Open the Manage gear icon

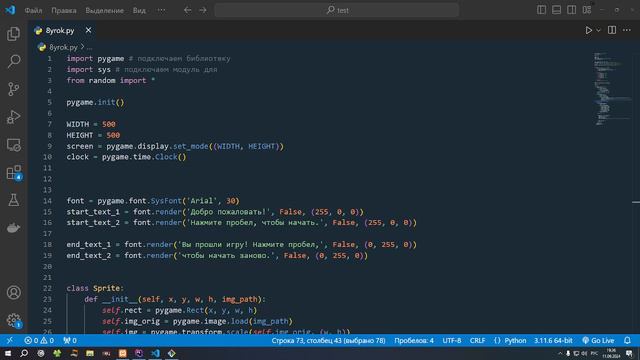[x=13, y=320]
